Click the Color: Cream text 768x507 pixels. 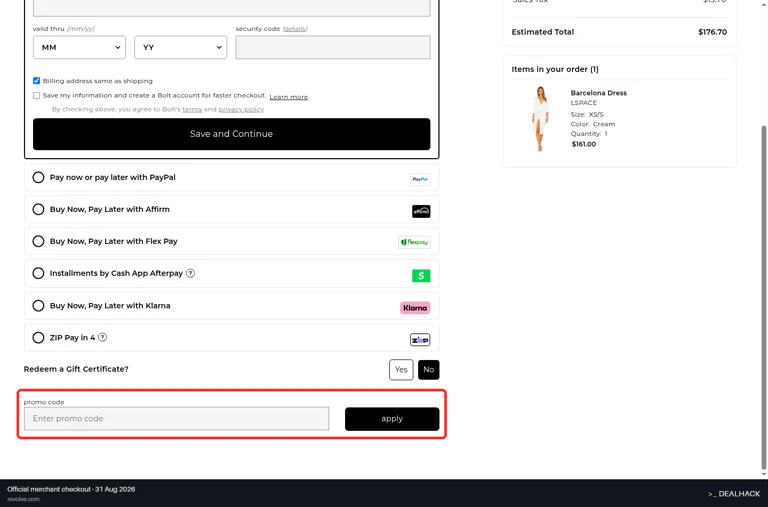(x=593, y=124)
